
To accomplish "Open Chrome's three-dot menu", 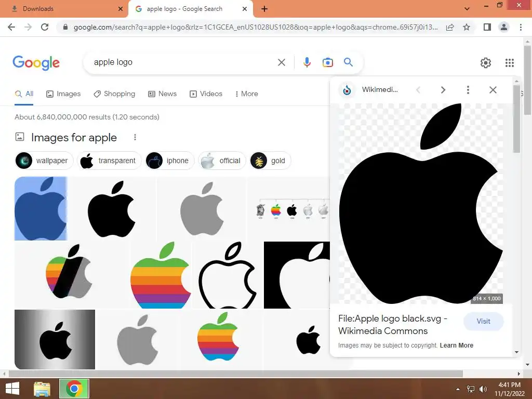I will click(521, 27).
